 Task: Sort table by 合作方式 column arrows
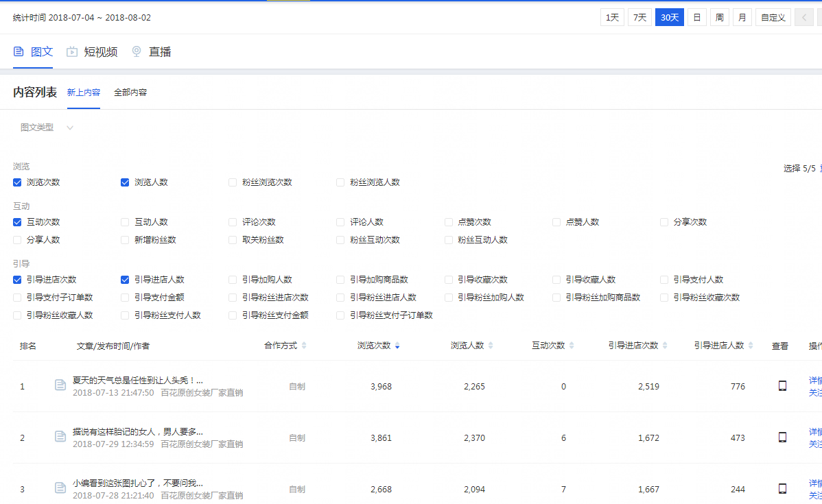pos(304,346)
